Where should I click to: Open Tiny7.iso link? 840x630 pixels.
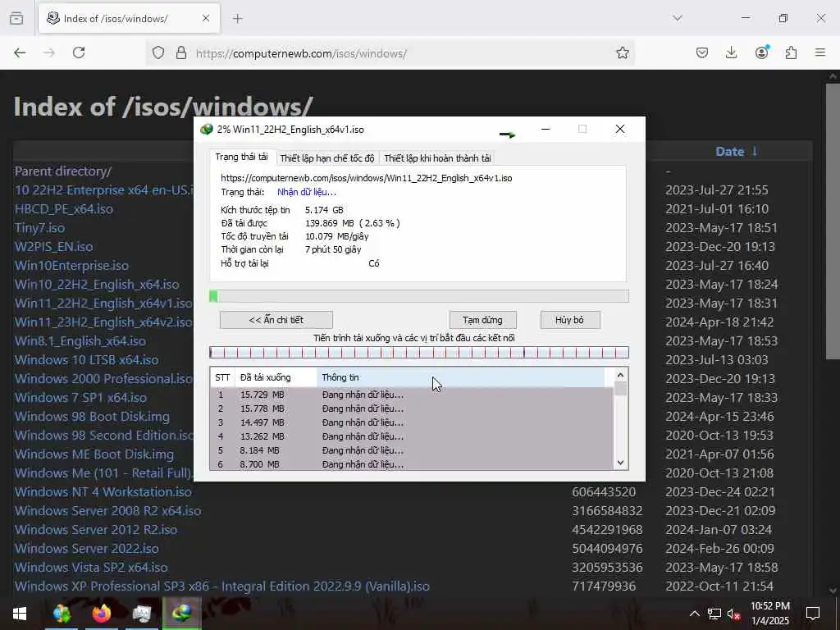coord(39,228)
